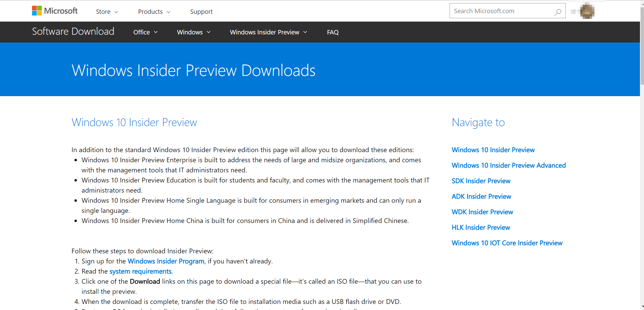Open the SDK Insider Preview link
The image size is (644, 310).
[x=481, y=181]
